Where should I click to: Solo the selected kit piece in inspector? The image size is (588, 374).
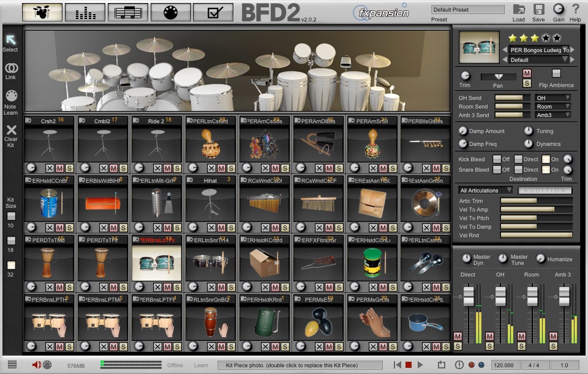click(x=527, y=83)
